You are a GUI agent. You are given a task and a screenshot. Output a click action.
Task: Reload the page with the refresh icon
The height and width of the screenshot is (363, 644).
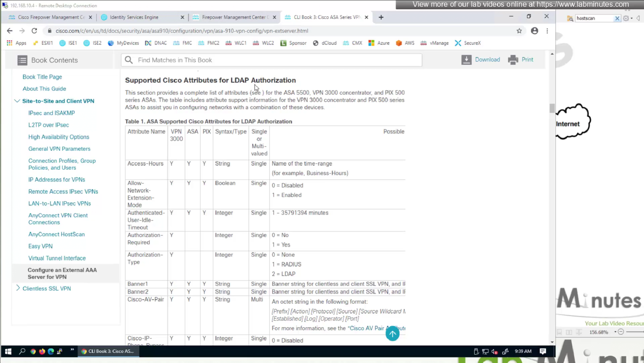click(34, 31)
